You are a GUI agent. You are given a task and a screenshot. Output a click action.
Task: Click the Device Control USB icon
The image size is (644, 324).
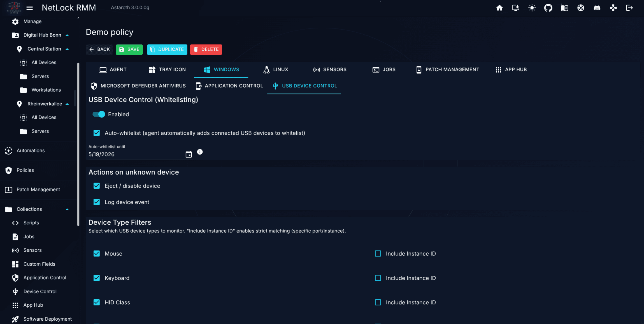coord(15,291)
